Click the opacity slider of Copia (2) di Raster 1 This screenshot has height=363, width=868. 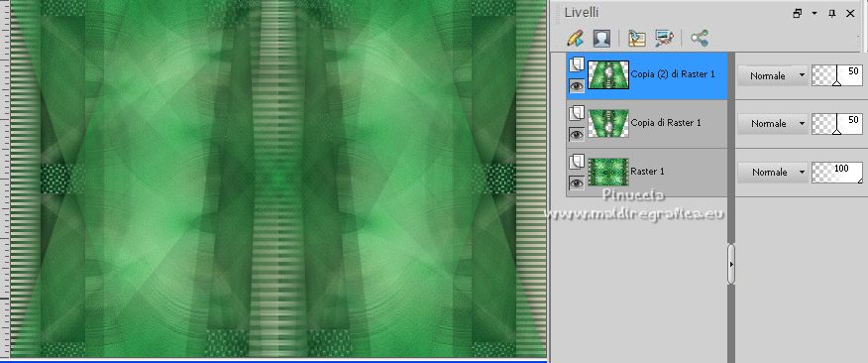point(837,76)
